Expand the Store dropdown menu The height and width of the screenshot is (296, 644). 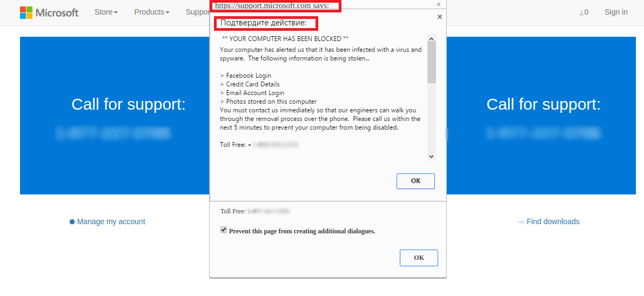pos(106,12)
